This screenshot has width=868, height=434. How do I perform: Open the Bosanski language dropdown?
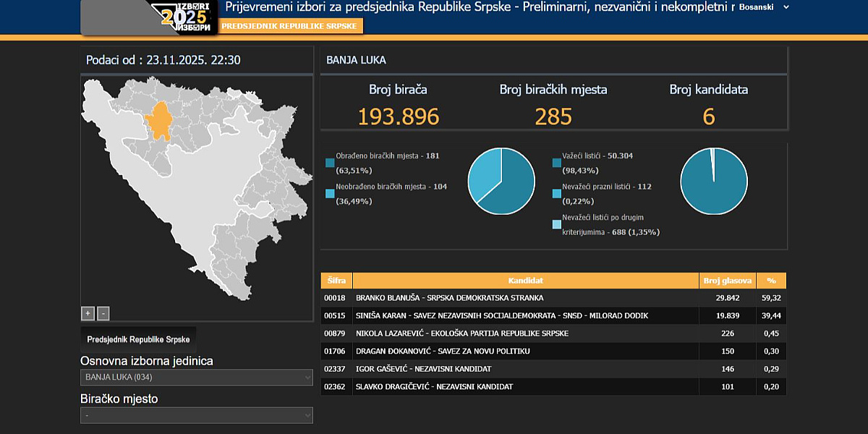pyautogui.click(x=764, y=7)
